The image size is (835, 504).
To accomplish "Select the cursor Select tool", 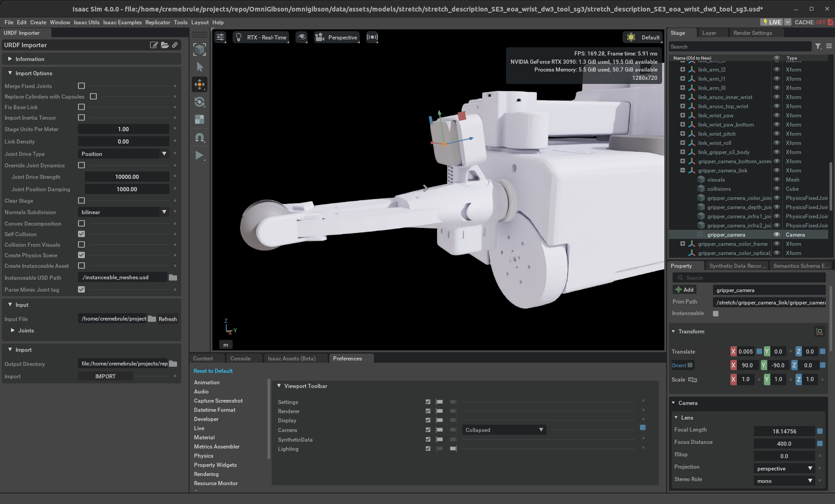I will pyautogui.click(x=200, y=66).
